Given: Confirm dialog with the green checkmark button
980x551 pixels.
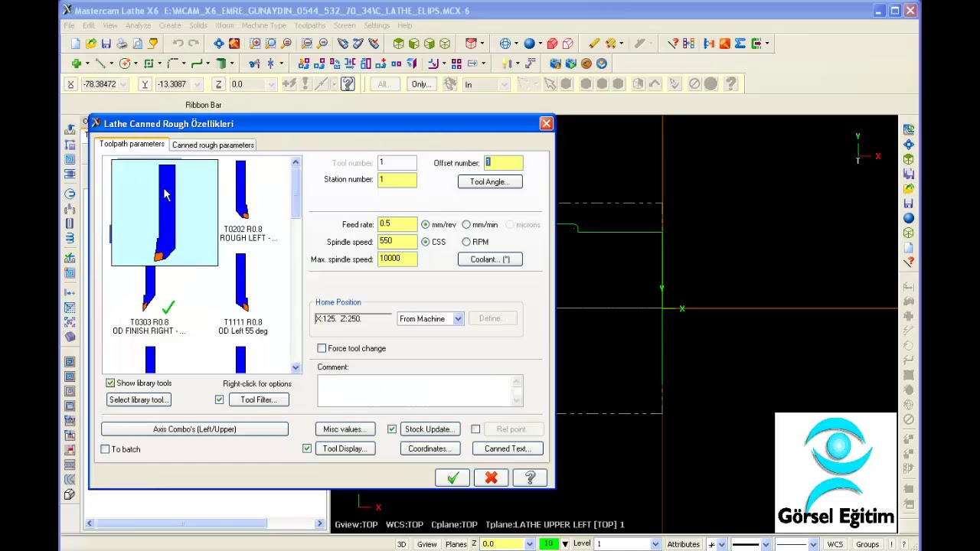Looking at the screenshot, I should 453,478.
